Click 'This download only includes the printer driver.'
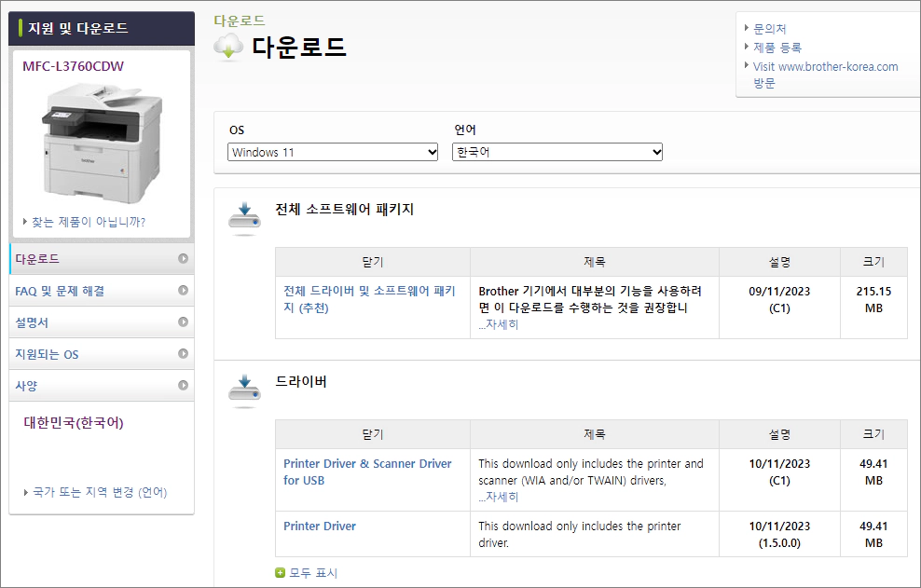The width and height of the screenshot is (921, 588). 580,535
